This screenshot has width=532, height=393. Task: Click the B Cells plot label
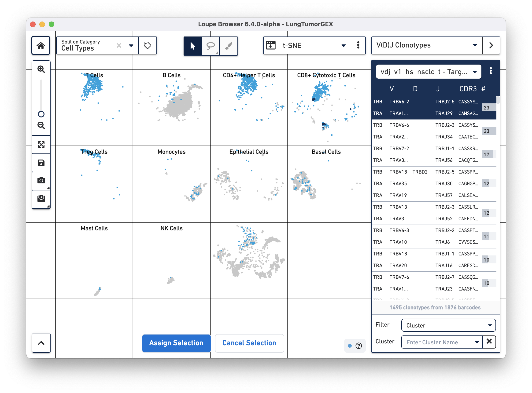pyautogui.click(x=171, y=75)
